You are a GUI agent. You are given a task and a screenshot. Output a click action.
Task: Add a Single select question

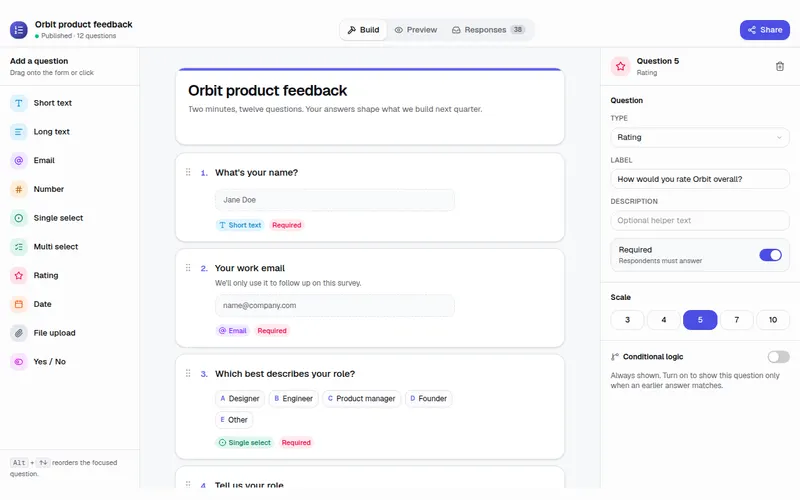coord(69,218)
